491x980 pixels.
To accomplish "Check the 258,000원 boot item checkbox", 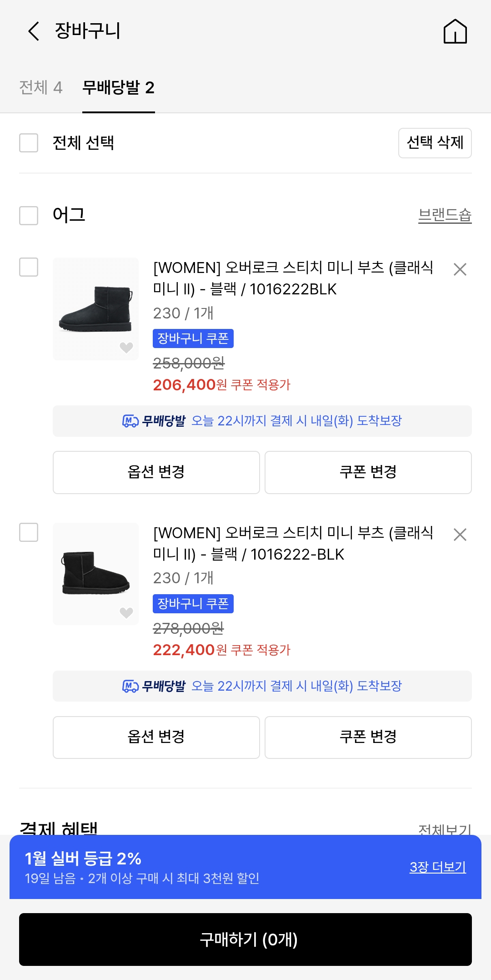I will pyautogui.click(x=29, y=267).
